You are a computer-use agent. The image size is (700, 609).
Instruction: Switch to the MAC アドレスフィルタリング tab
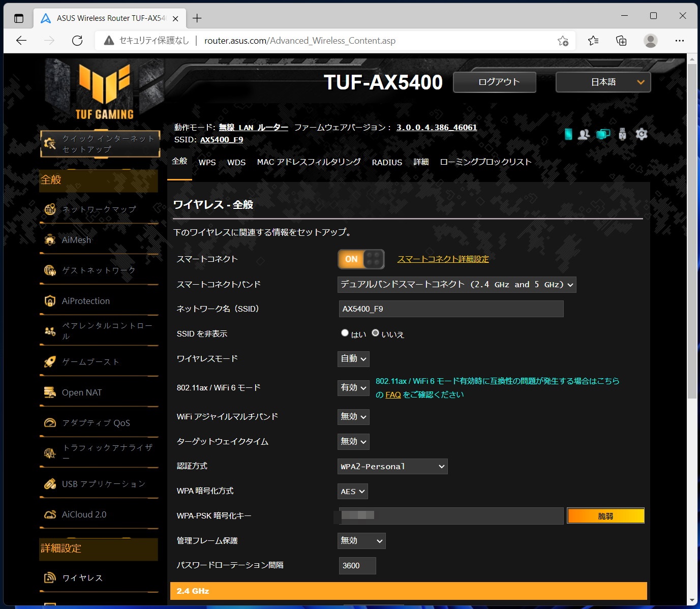(309, 162)
